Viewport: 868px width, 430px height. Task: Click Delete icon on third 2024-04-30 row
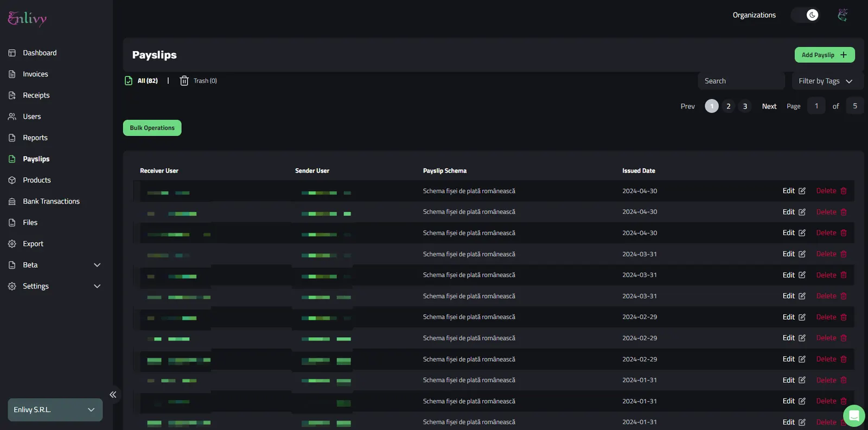(x=844, y=232)
